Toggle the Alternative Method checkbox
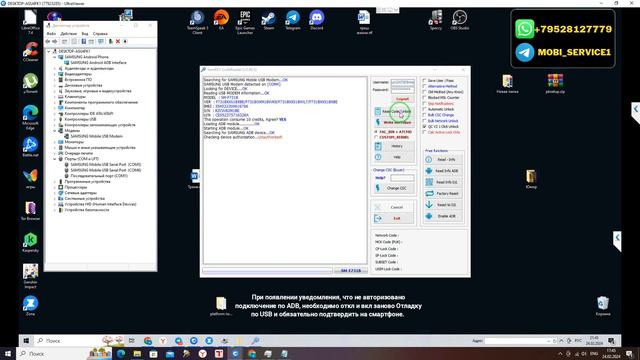This screenshot has height=360, width=640. pyautogui.click(x=425, y=87)
